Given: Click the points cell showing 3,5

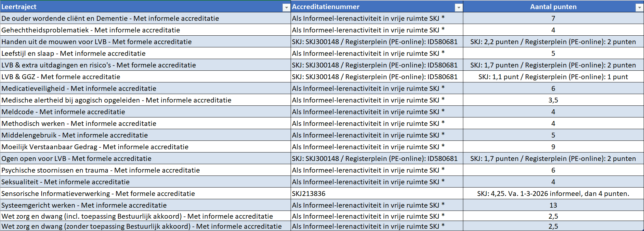Looking at the screenshot, I should tap(553, 100).
